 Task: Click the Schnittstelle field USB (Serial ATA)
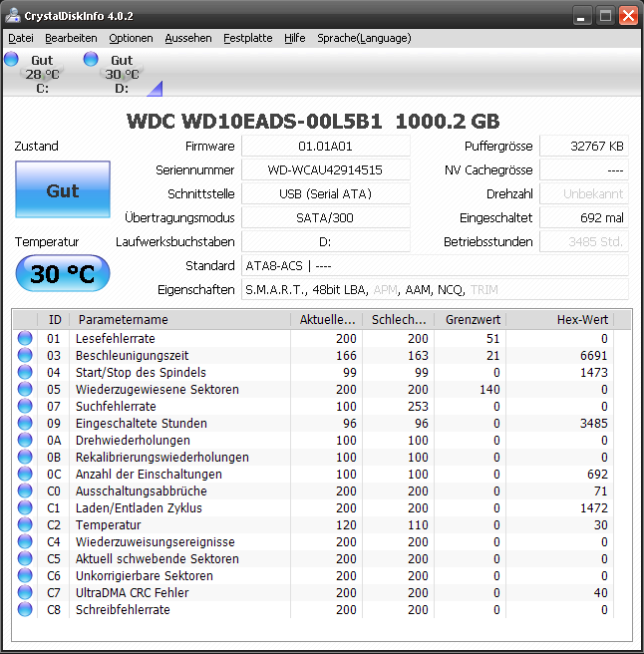[x=326, y=194]
